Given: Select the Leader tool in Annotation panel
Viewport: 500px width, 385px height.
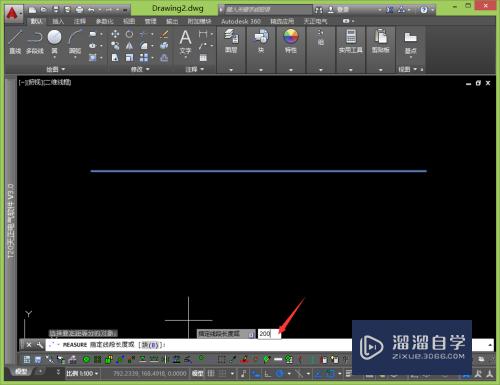Looking at the screenshot, I should pos(202,46).
